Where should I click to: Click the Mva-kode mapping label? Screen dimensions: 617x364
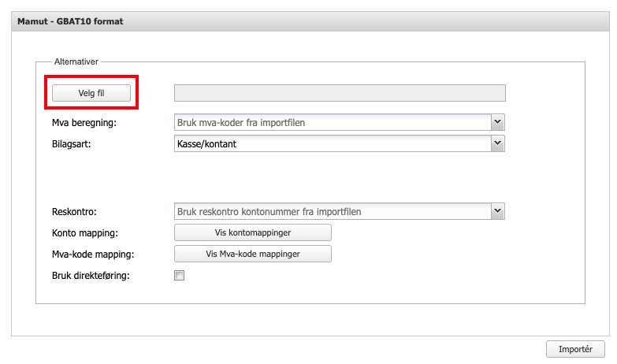[x=91, y=254]
